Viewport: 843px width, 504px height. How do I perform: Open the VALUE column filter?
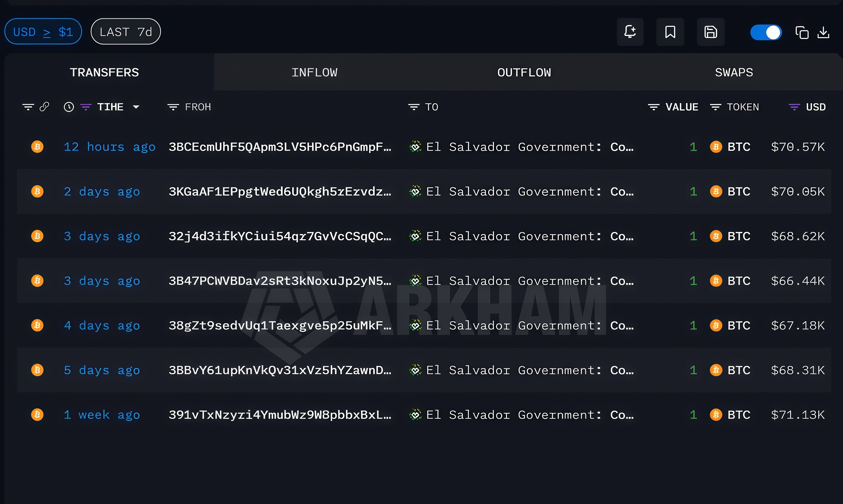pos(653,107)
